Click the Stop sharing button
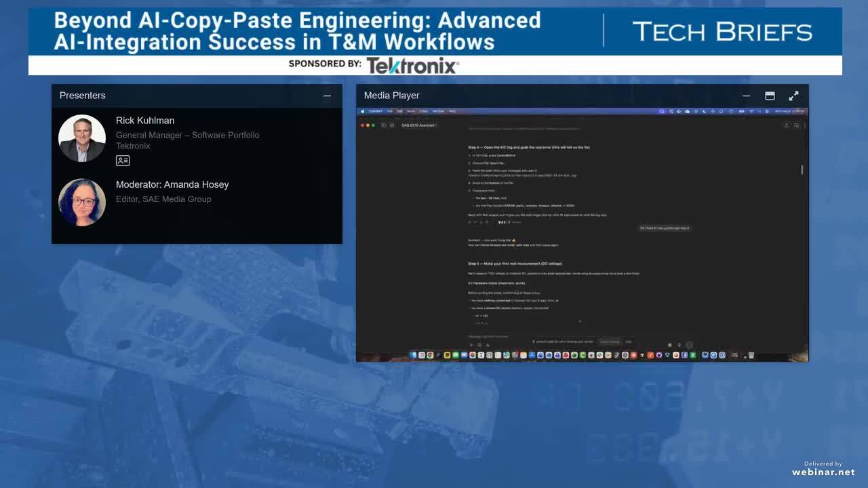 pos(611,342)
